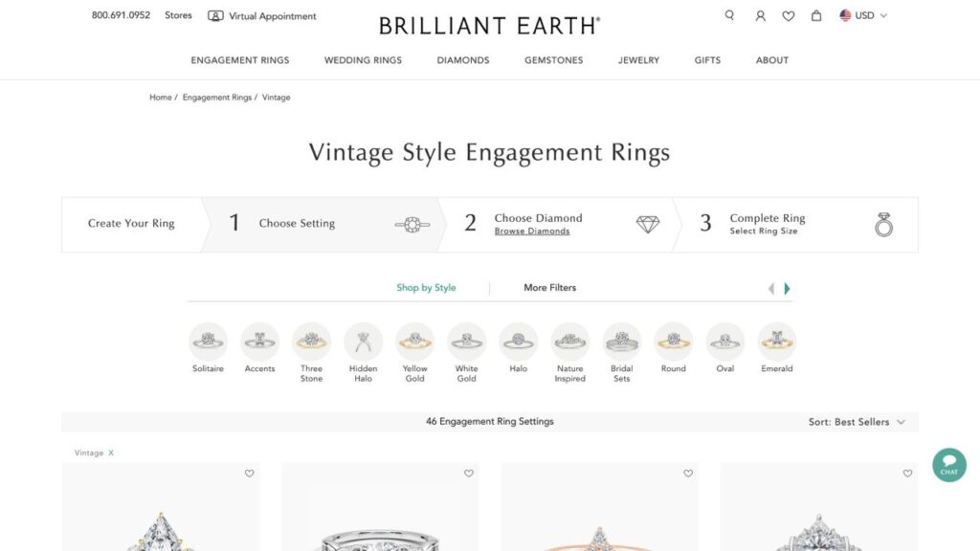The height and width of the screenshot is (551, 980).
Task: Go to Engagement Rings breadcrumb
Action: click(x=217, y=98)
